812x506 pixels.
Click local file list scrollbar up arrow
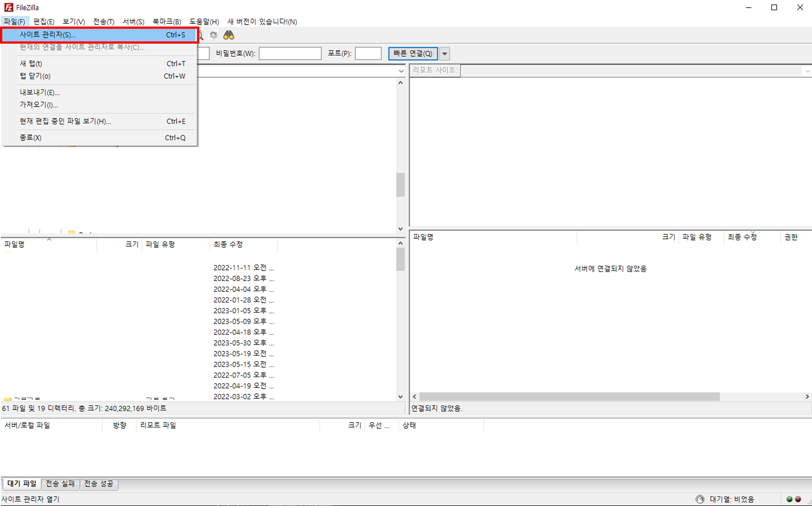click(400, 243)
